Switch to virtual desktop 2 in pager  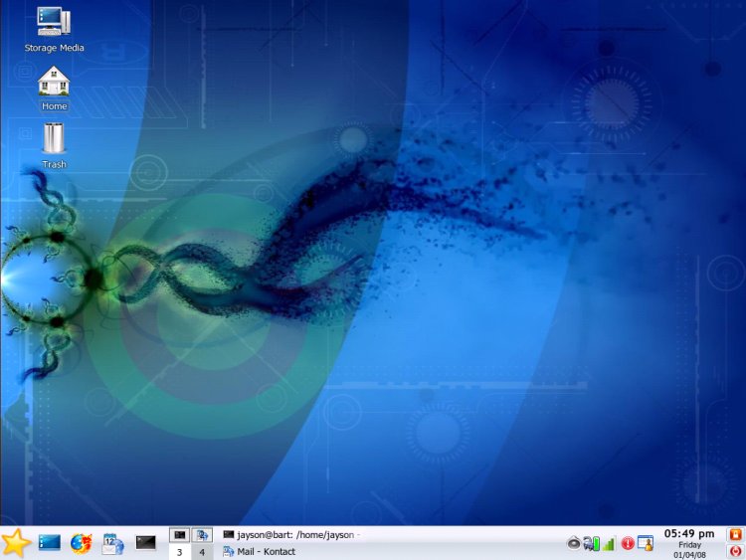coord(202,535)
